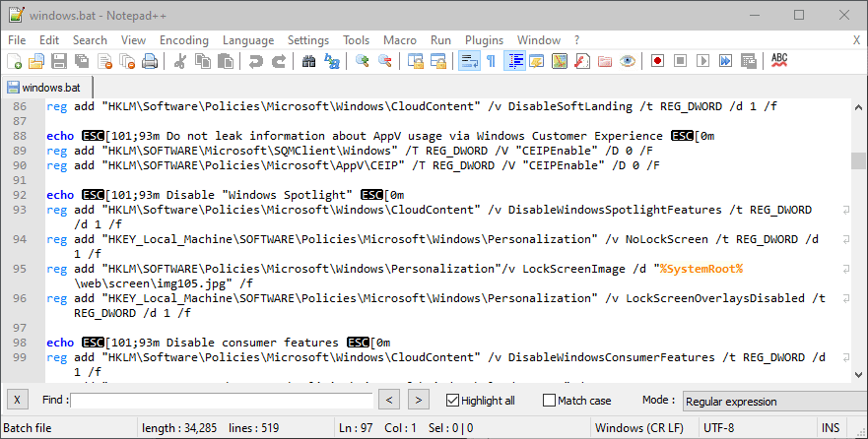This screenshot has height=439, width=868.
Task: Run macro multiple times icon
Action: point(726,61)
